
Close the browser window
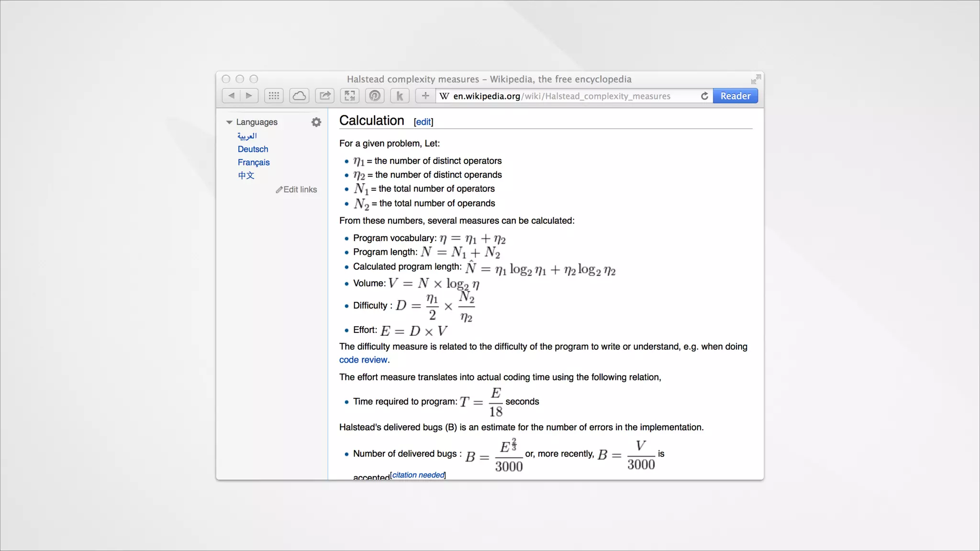pyautogui.click(x=226, y=79)
